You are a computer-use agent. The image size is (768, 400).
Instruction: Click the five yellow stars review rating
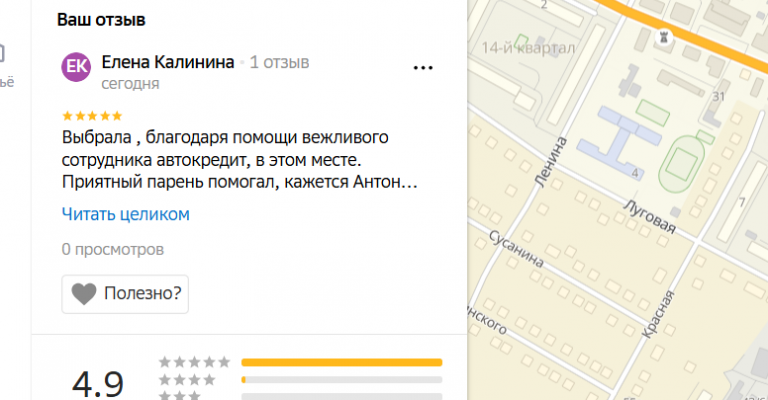point(92,116)
